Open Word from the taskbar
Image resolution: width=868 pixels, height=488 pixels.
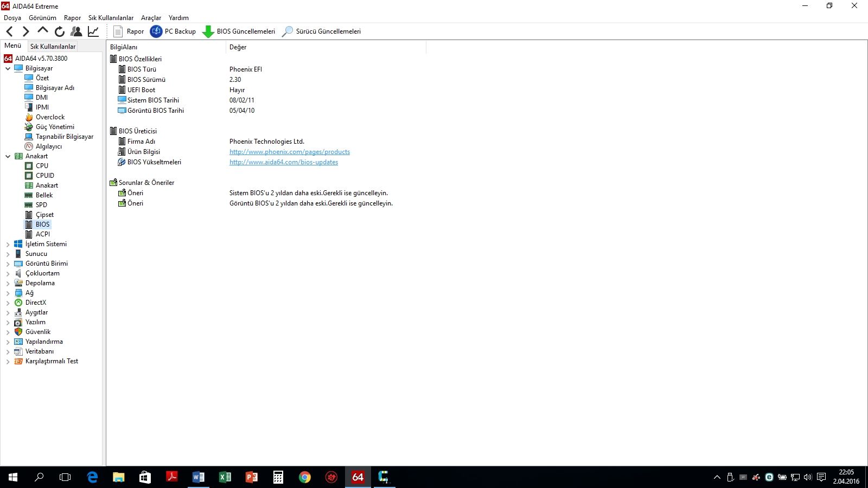199,477
